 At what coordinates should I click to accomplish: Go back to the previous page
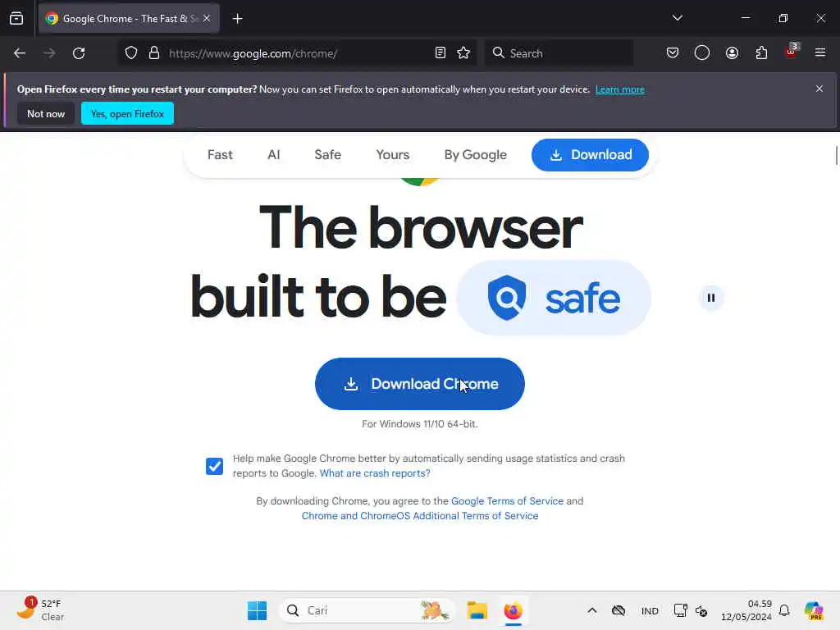click(x=20, y=53)
